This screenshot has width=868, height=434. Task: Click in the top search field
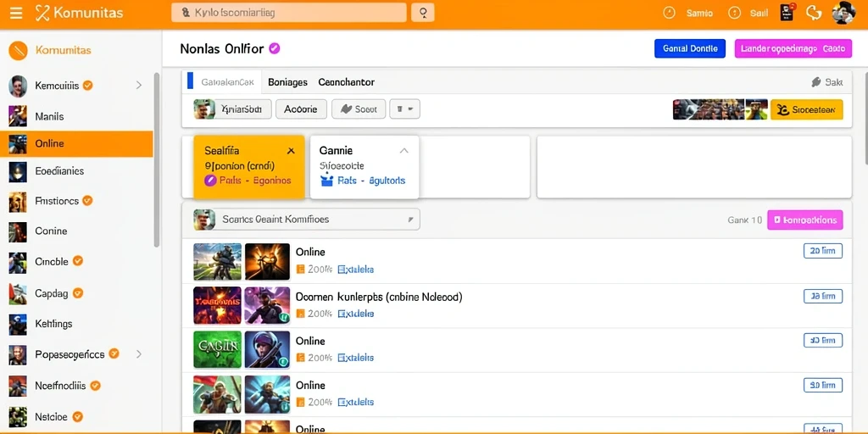click(x=289, y=12)
